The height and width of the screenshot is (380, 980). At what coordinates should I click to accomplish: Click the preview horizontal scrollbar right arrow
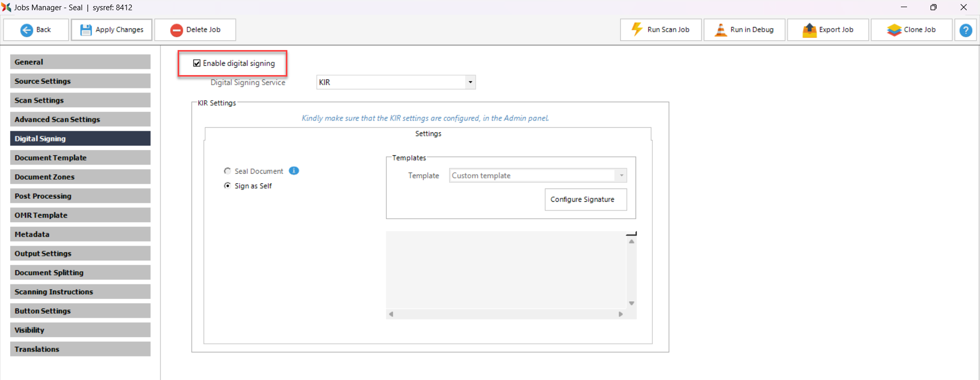coord(621,314)
